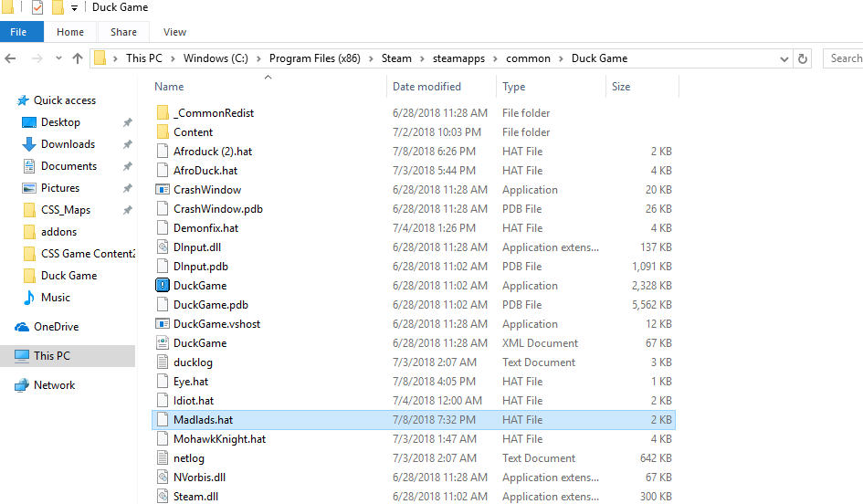This screenshot has width=863, height=504.
Task: Open the recent locations dropdown arrow
Action: (x=58, y=58)
